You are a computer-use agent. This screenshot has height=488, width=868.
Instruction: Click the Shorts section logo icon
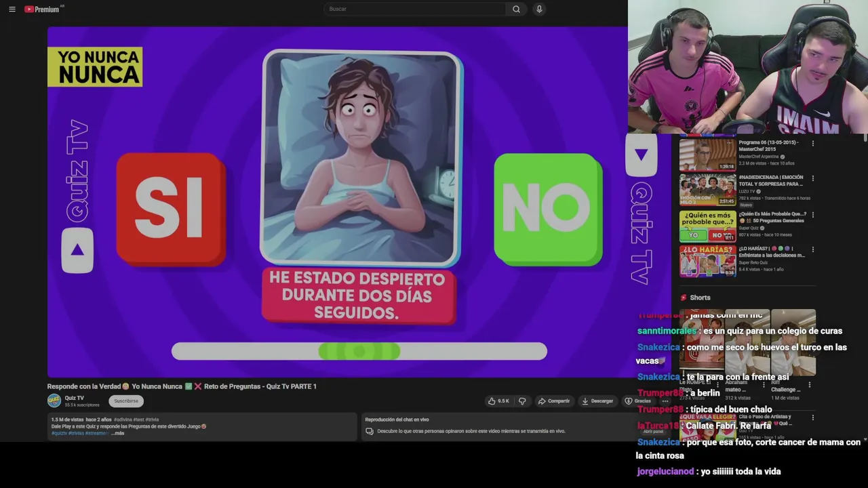coord(684,298)
